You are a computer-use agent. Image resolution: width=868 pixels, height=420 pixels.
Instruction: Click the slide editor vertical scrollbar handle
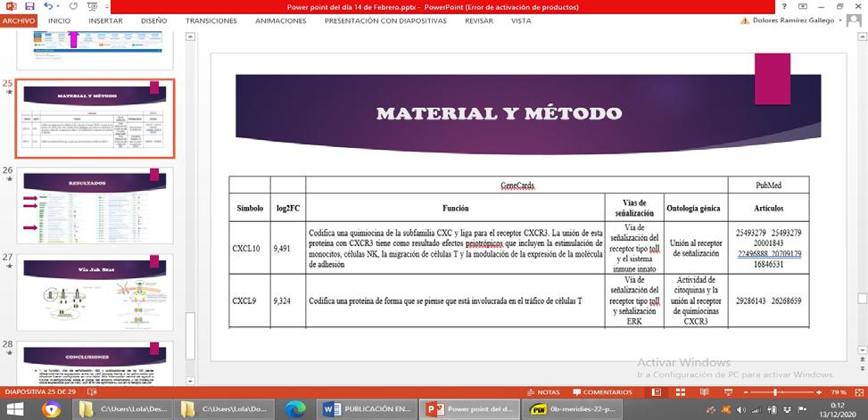pyautogui.click(x=862, y=298)
